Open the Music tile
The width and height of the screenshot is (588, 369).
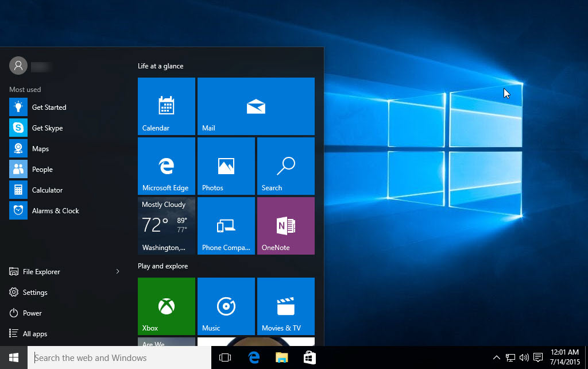(x=226, y=306)
